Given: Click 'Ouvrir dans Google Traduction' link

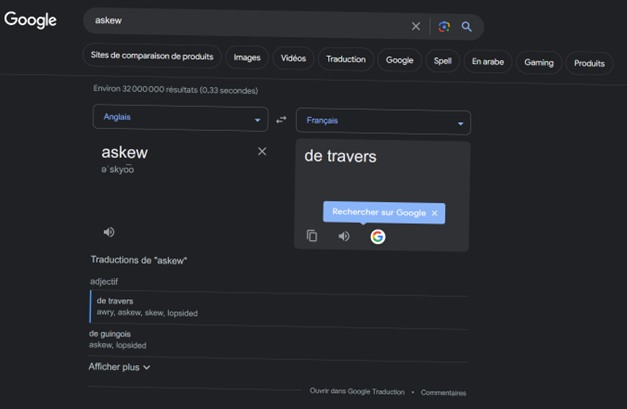Looking at the screenshot, I should (x=357, y=391).
